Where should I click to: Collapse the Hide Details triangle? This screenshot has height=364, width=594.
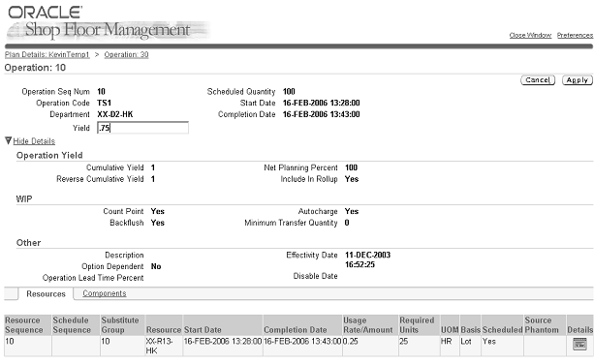coord(9,140)
